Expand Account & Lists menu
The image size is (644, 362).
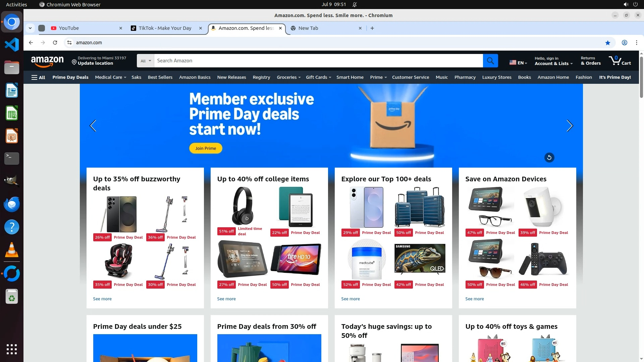coord(553,61)
